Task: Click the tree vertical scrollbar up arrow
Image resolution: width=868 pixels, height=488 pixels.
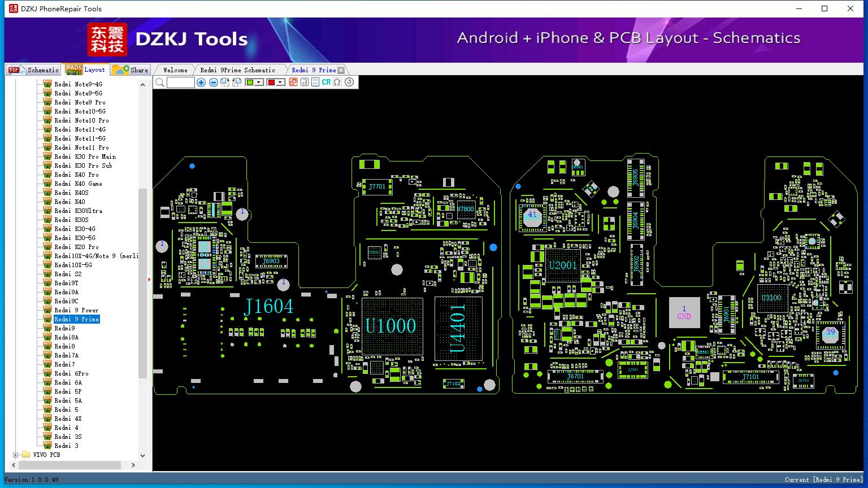Action: [142, 84]
